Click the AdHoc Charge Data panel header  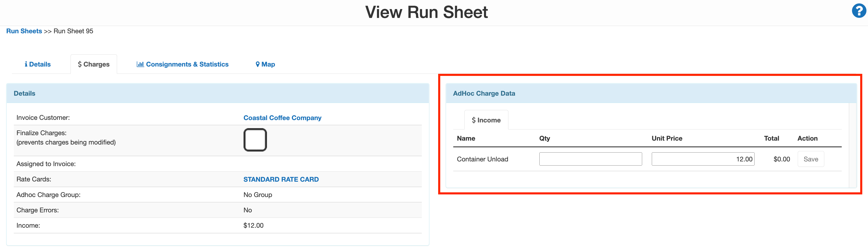point(483,94)
